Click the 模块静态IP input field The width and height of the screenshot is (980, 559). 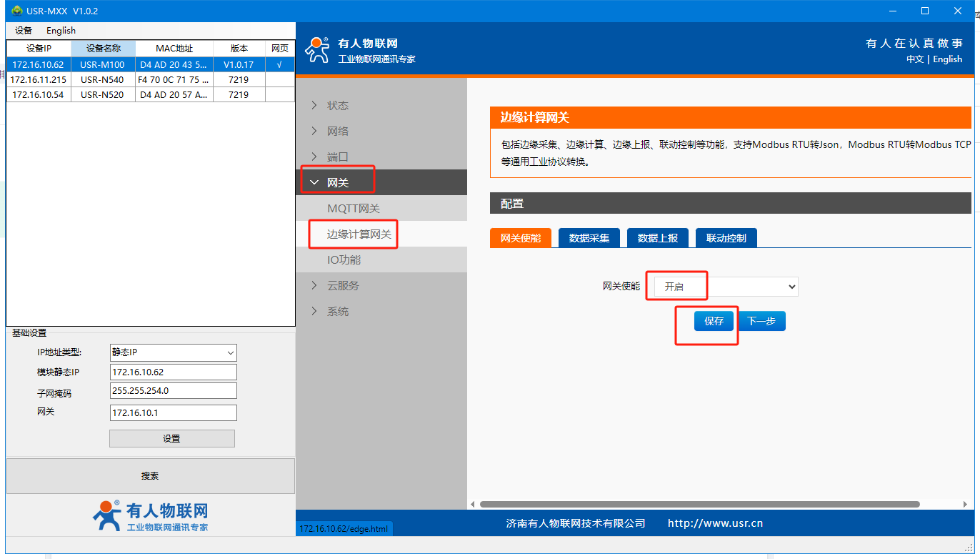point(173,372)
